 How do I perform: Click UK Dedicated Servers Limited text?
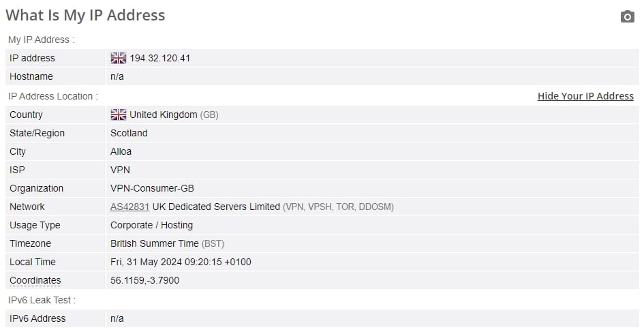(216, 207)
